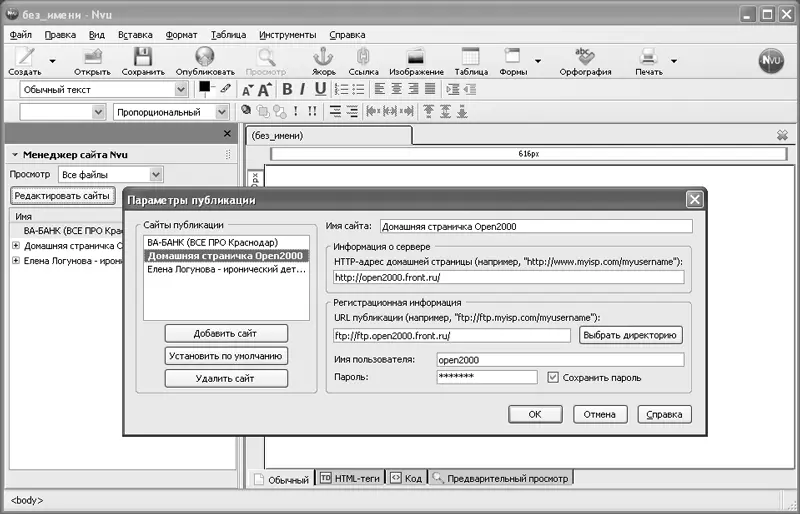This screenshot has height=514, width=800.
Task: Collapse the Менеджер сайта Nvu panel header
Action: tap(15, 155)
